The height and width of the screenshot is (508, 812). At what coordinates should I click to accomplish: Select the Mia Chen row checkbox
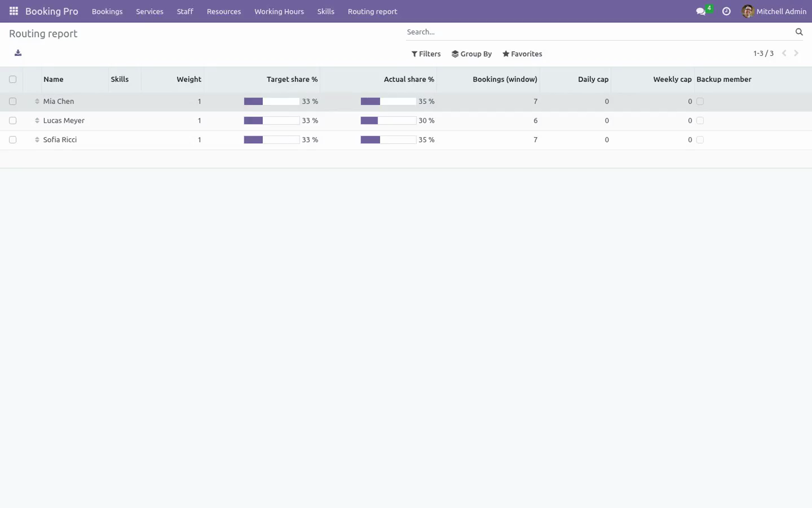point(13,101)
